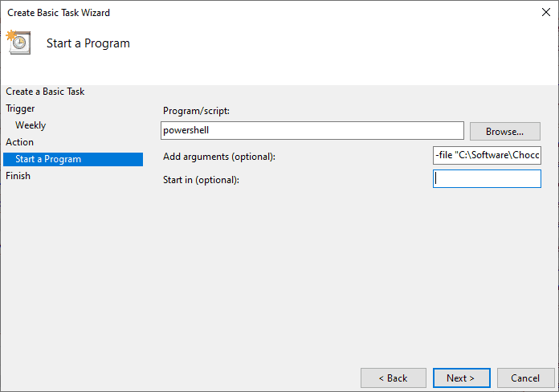Select the 'Create a Basic Task' step
This screenshot has height=392, width=559.
click(x=45, y=92)
